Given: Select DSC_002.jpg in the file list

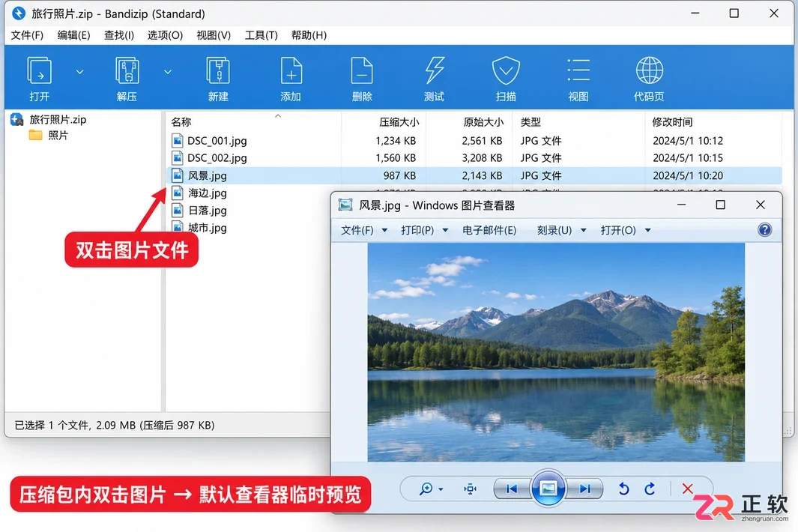Looking at the screenshot, I should click(217, 158).
